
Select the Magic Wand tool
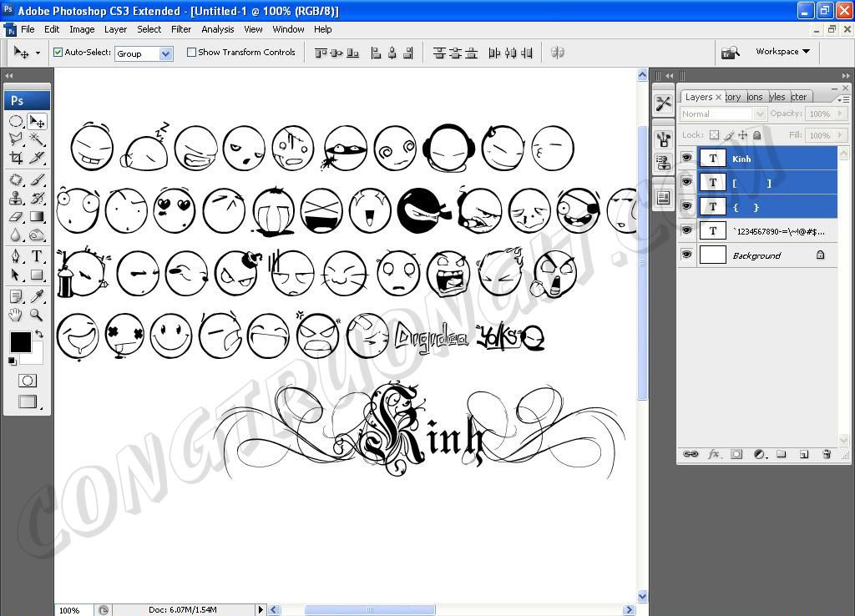(x=38, y=139)
